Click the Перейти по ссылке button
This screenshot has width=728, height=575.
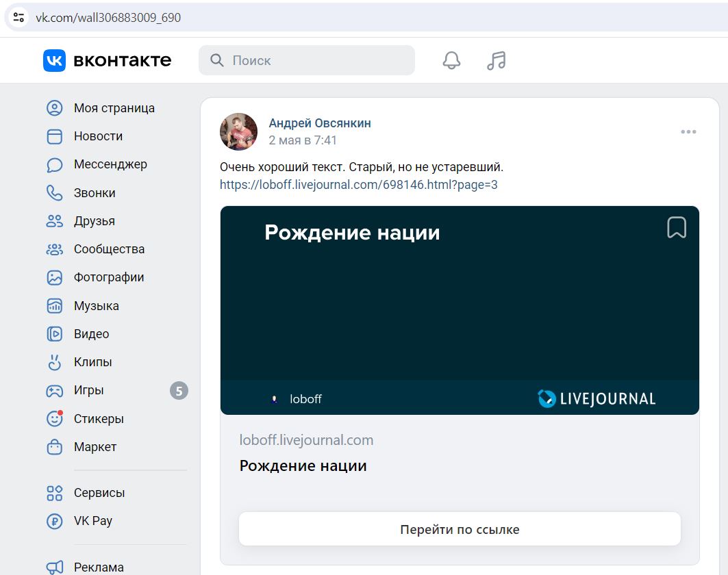pyautogui.click(x=460, y=529)
